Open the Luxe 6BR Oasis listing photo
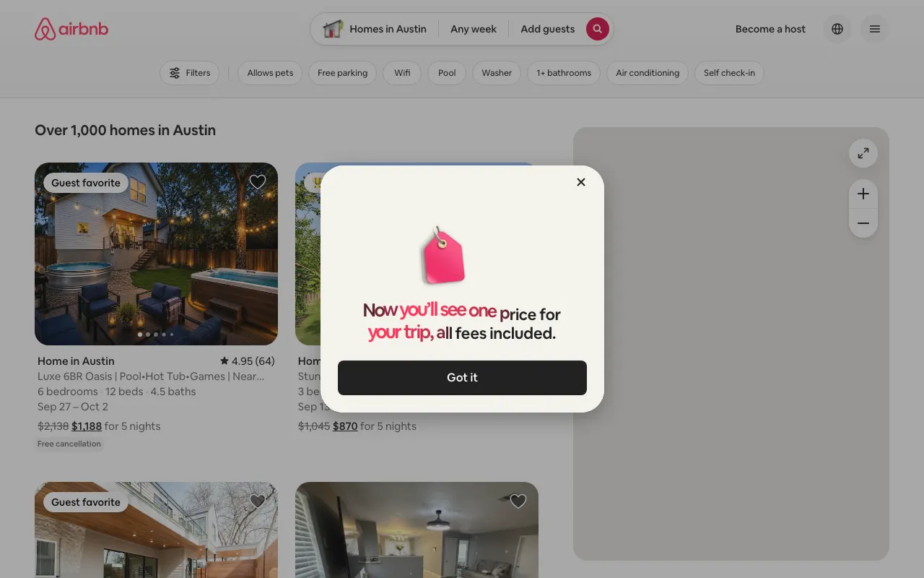This screenshot has width=924, height=578. tap(156, 254)
